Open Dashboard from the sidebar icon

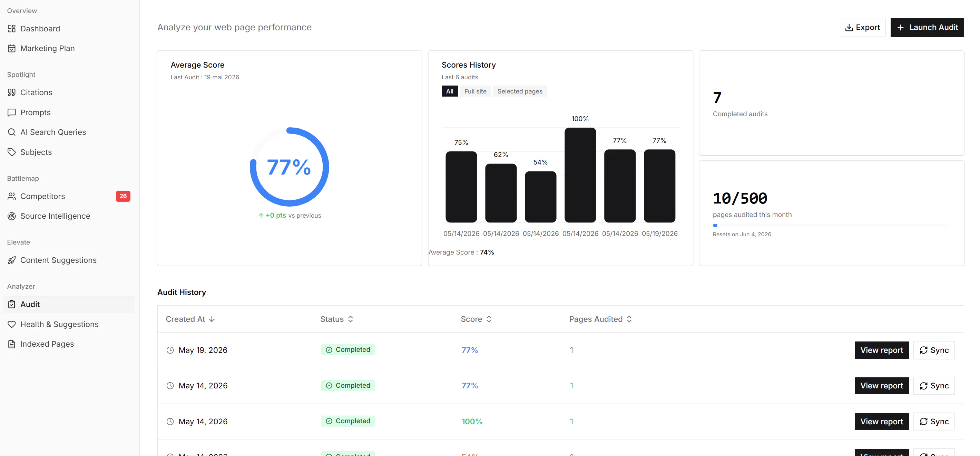click(x=11, y=29)
